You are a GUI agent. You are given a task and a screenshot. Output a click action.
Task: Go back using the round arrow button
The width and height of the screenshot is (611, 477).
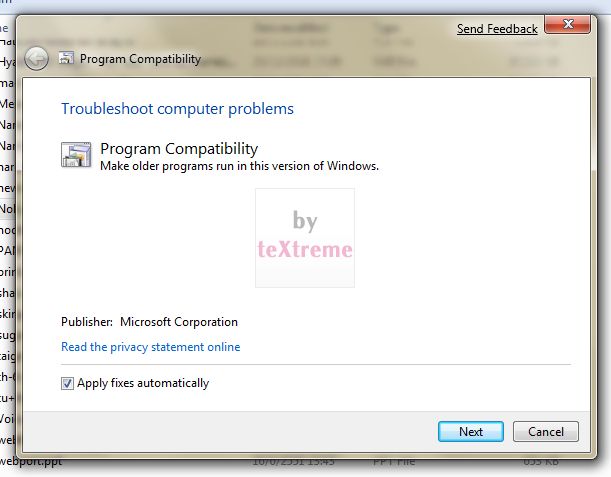(36, 59)
